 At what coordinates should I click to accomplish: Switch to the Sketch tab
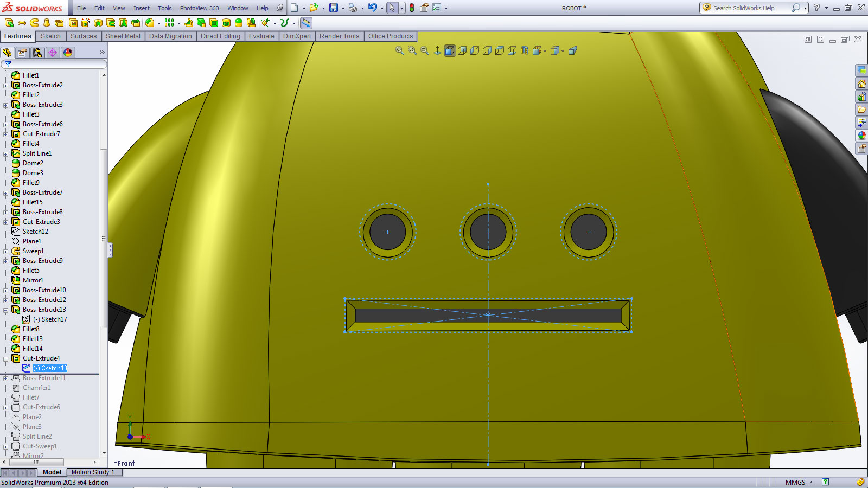point(50,36)
